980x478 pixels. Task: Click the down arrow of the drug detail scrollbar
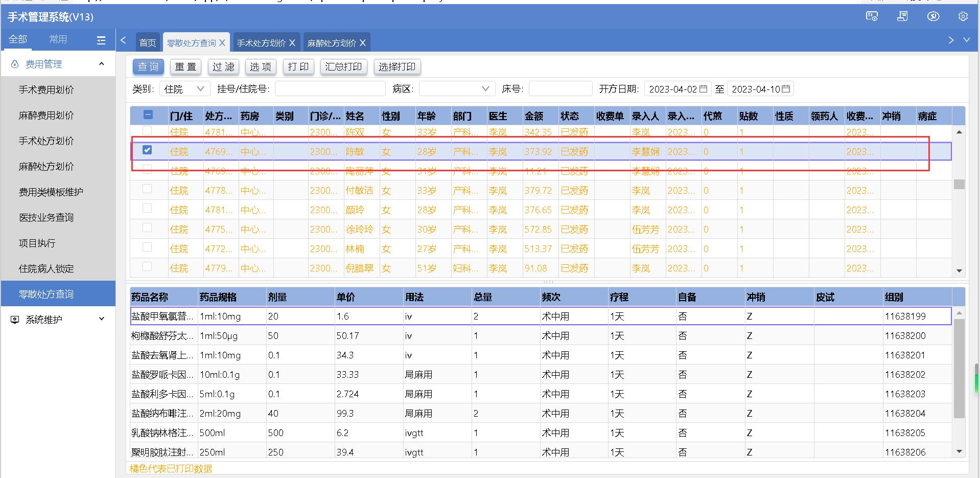pyautogui.click(x=959, y=451)
